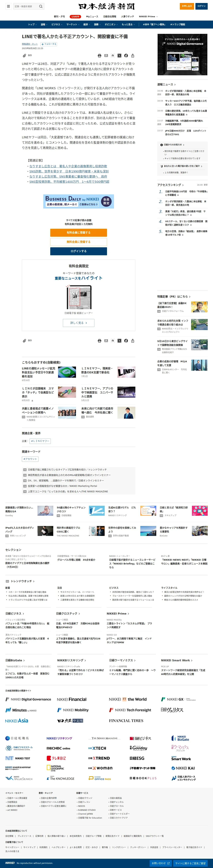
Task: Click the email icon above the recommendations section
Action: point(106,341)
